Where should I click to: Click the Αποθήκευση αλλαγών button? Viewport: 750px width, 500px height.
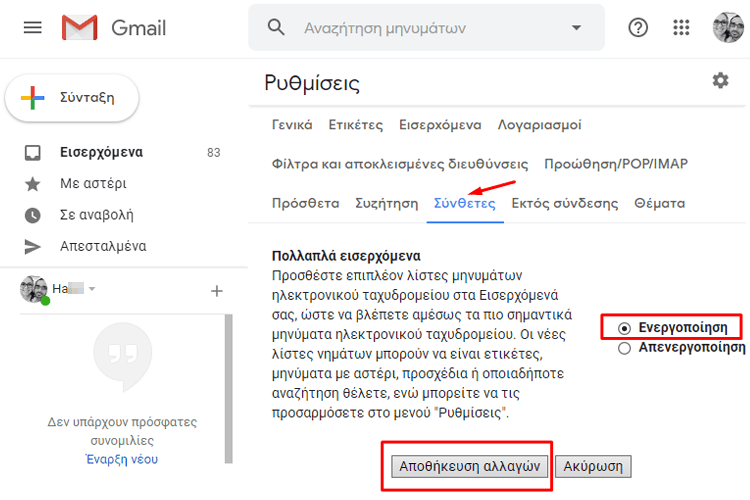pyautogui.click(x=469, y=466)
